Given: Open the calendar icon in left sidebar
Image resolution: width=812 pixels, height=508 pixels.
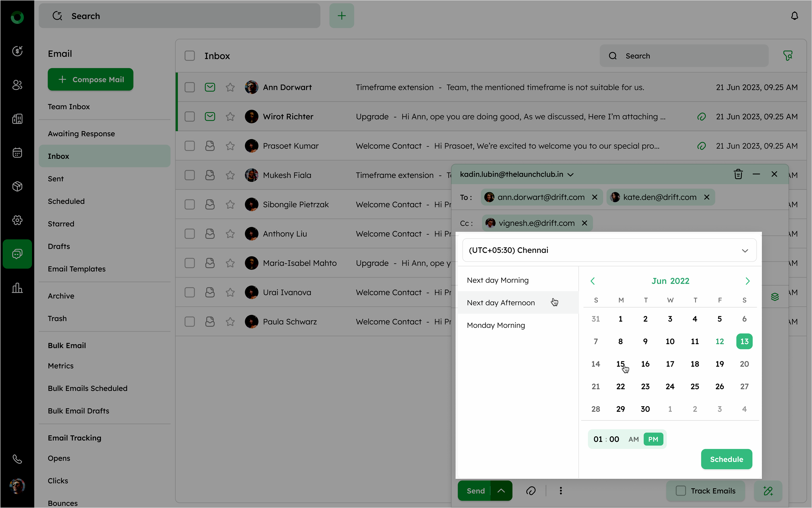Looking at the screenshot, I should 17,153.
